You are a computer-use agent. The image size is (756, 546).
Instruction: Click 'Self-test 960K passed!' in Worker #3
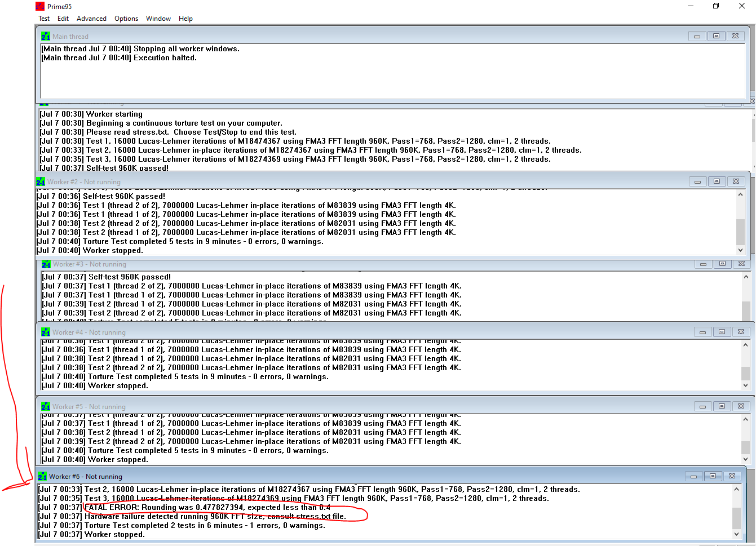point(107,277)
